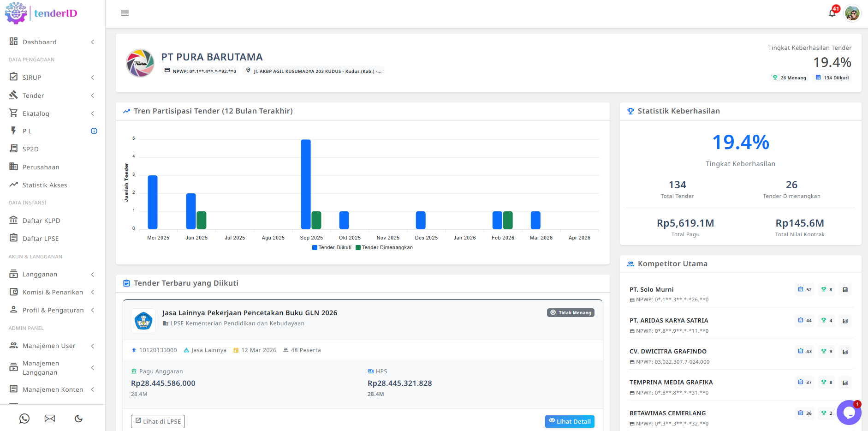Click the Manajemen User people icon
Screen dimensions: 868x431
tap(14, 345)
